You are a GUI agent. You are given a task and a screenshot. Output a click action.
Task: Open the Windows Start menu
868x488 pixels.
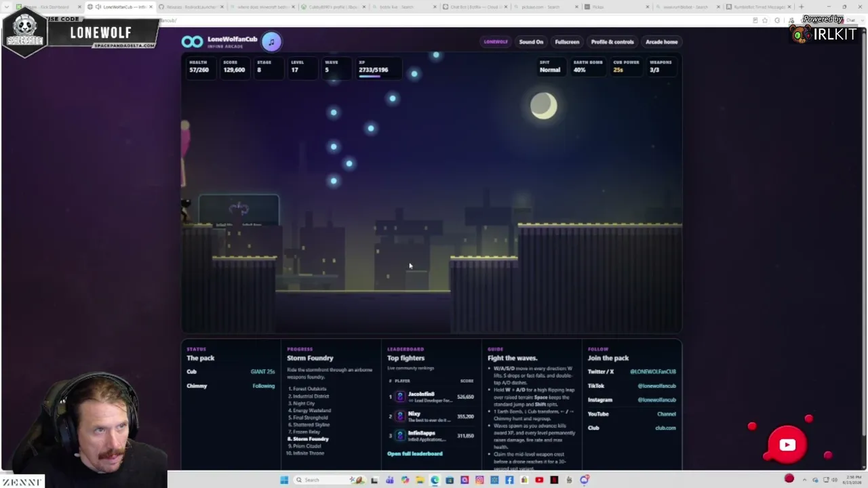pos(283,480)
